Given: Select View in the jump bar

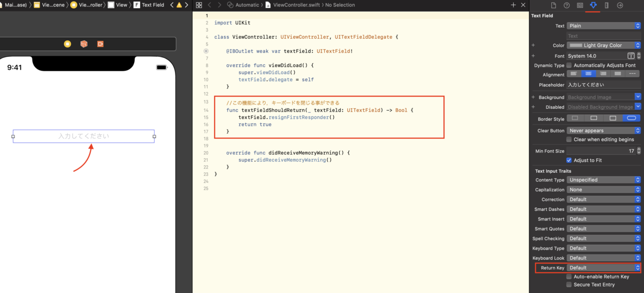Looking at the screenshot, I should pyautogui.click(x=118, y=5).
